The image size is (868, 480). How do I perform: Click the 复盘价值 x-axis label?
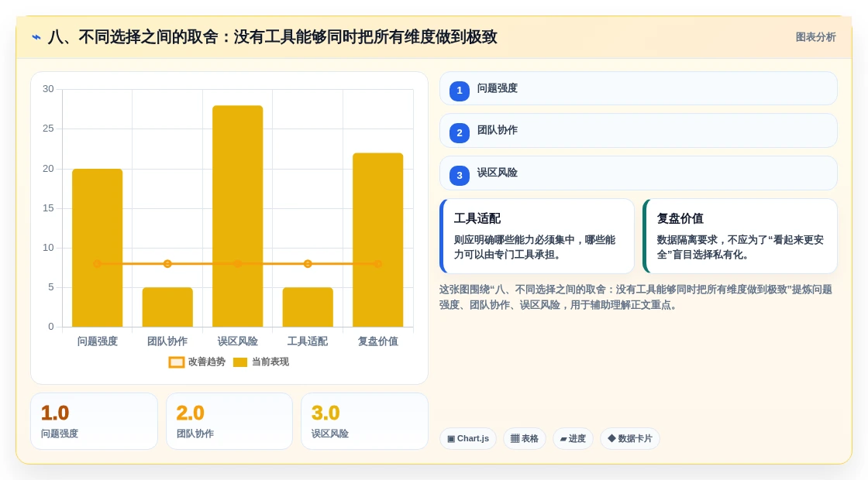click(378, 341)
